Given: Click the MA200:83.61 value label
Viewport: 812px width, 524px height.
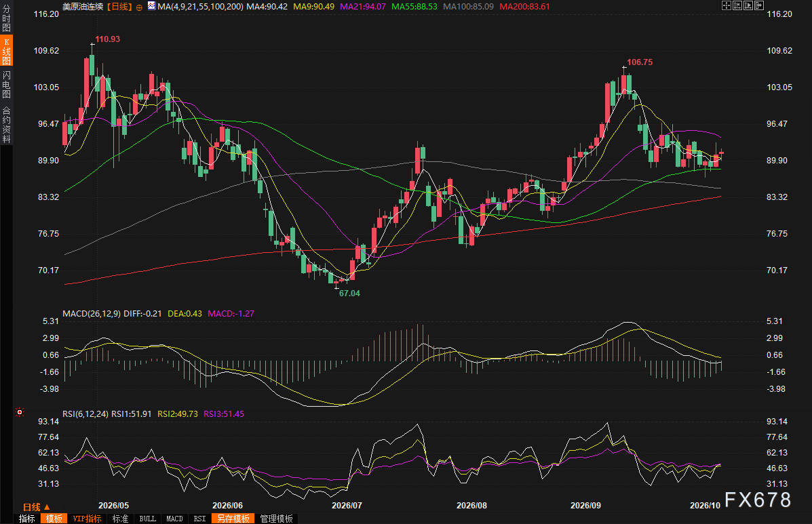Looking at the screenshot, I should pyautogui.click(x=524, y=7).
